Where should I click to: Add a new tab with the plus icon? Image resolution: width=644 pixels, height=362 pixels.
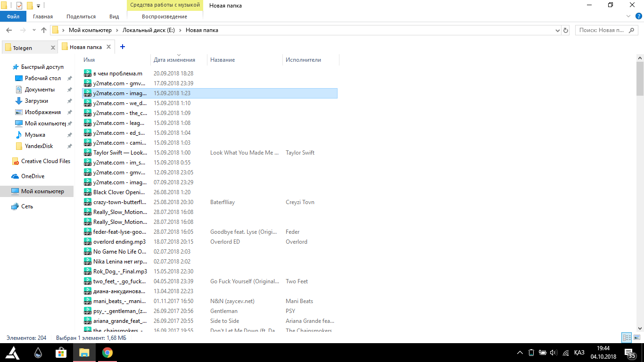coord(123,47)
